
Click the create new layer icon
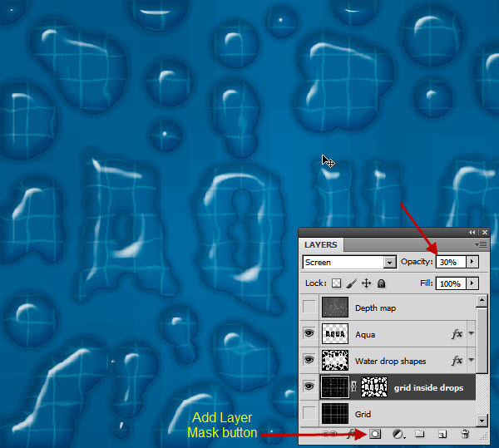[443, 434]
